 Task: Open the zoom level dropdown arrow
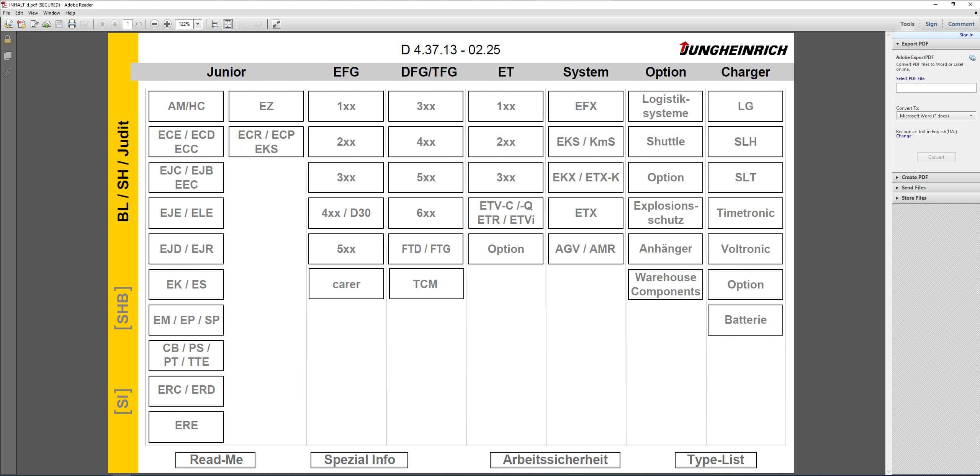click(x=198, y=24)
